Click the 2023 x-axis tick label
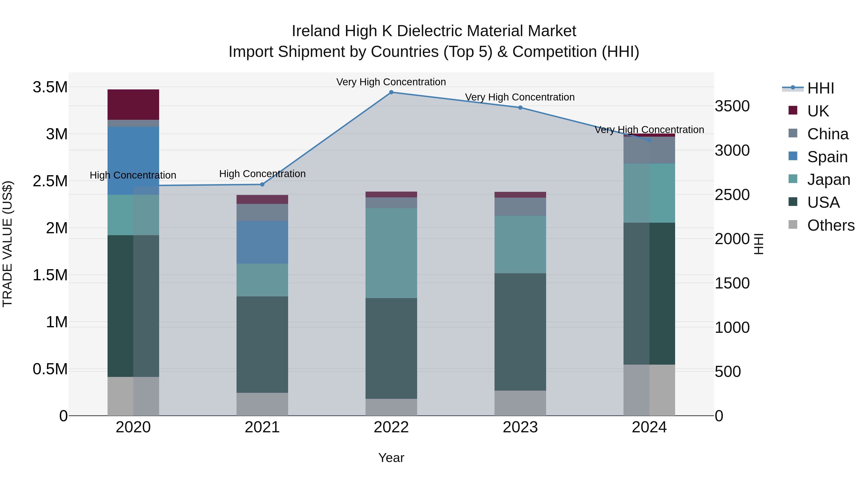868x488 pixels. [520, 427]
